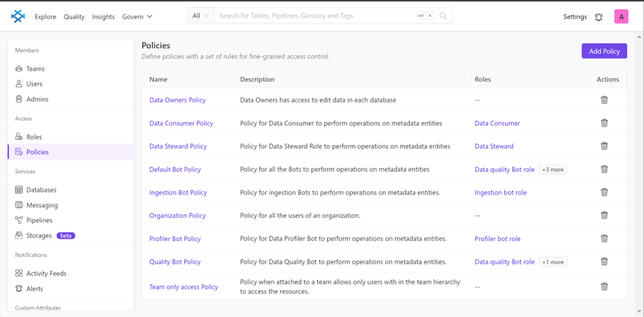
Task: Click the search input field
Action: pos(314,16)
